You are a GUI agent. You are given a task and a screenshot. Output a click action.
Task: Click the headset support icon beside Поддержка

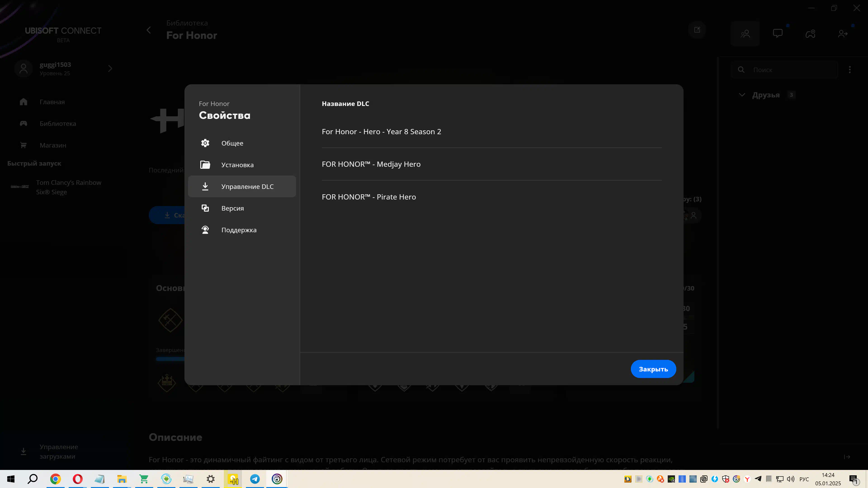(x=205, y=230)
